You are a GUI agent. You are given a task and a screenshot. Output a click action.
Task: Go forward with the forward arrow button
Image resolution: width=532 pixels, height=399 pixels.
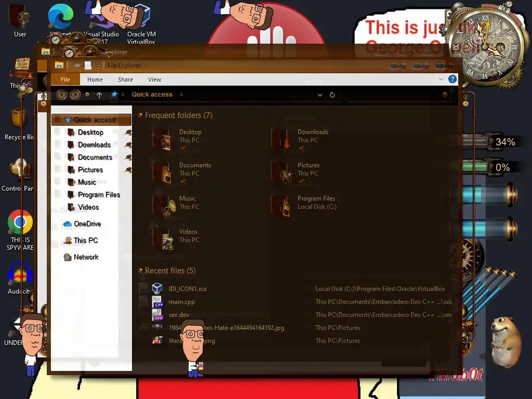(75, 95)
